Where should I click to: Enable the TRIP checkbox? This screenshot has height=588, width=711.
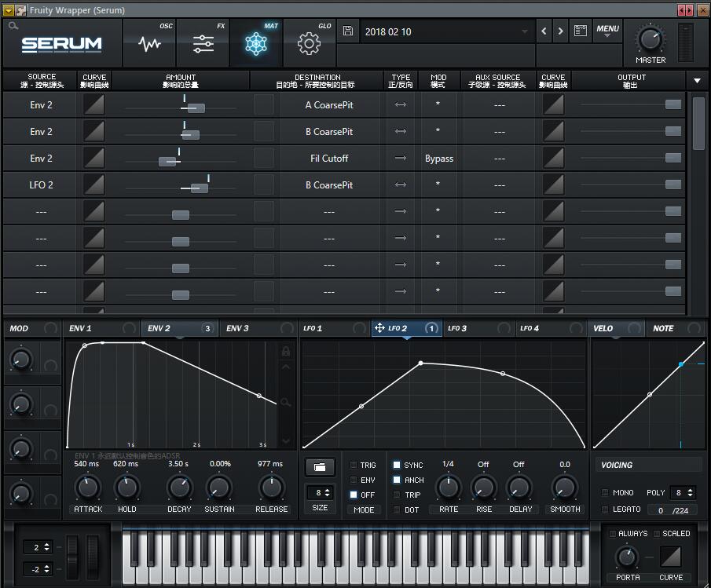point(397,495)
